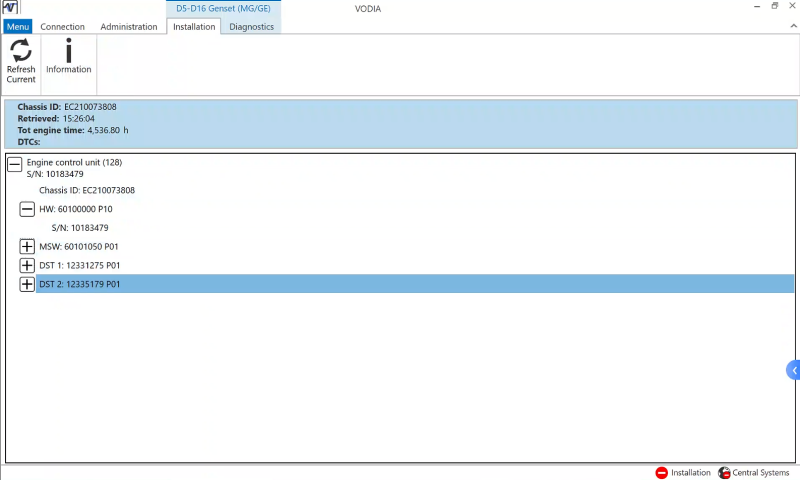Viewport: 800px width, 480px height.
Task: Click the VODIA app logo icon
Action: point(11,8)
